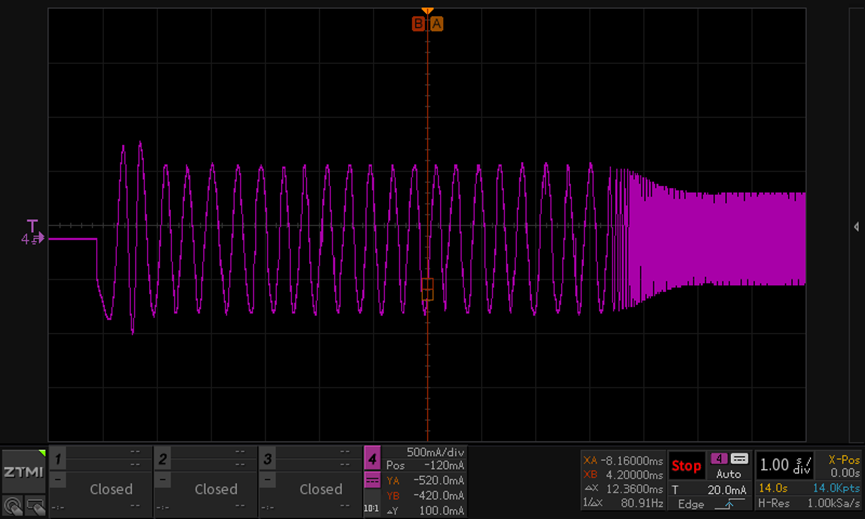Image resolution: width=865 pixels, height=519 pixels.
Task: Set trigger level T 20.0mA
Action: (x=709, y=490)
